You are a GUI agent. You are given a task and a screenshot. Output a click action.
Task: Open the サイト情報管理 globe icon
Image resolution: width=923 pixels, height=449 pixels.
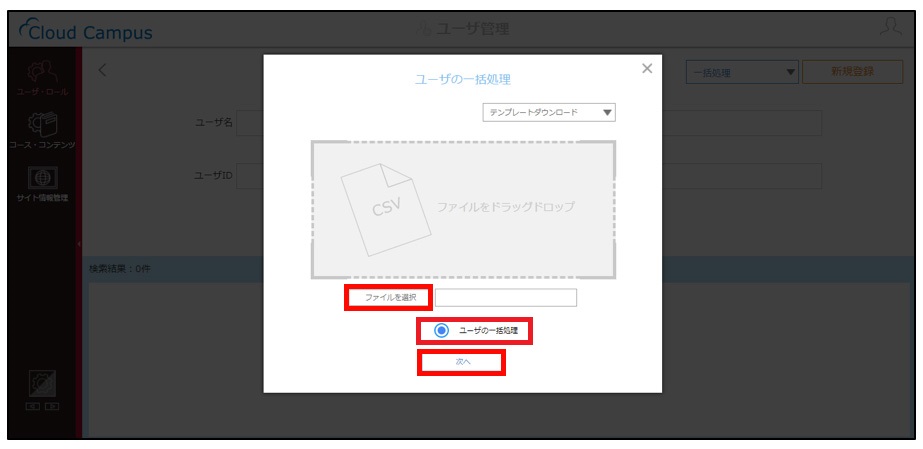42,177
